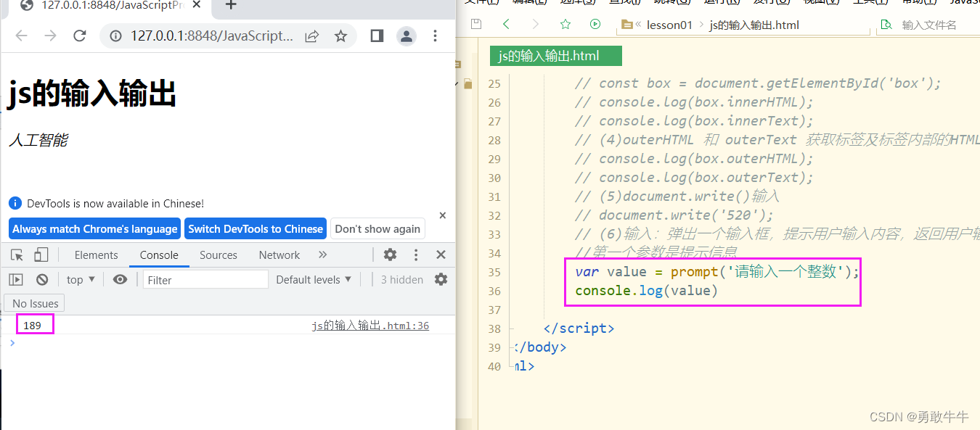
Task: Click line number 25 in editor
Action: pyautogui.click(x=494, y=83)
